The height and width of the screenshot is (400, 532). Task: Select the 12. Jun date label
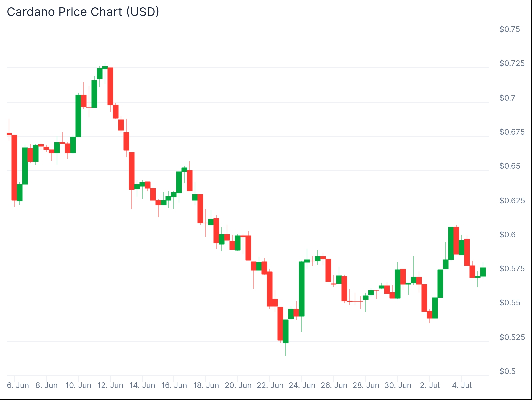pyautogui.click(x=110, y=385)
